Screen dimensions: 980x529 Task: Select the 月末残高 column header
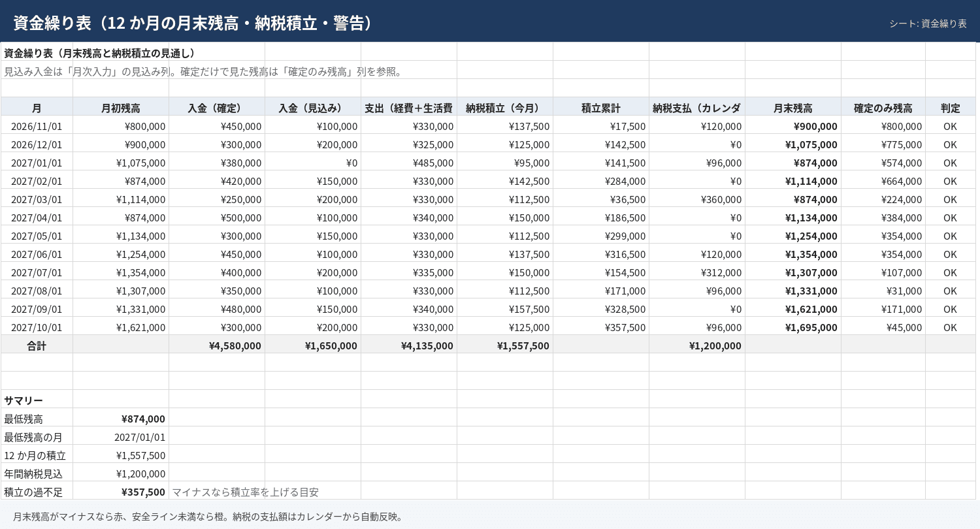793,108
